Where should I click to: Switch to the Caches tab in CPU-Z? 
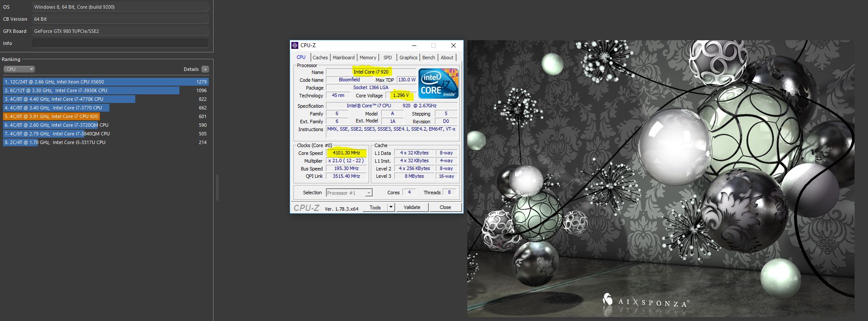coord(320,58)
